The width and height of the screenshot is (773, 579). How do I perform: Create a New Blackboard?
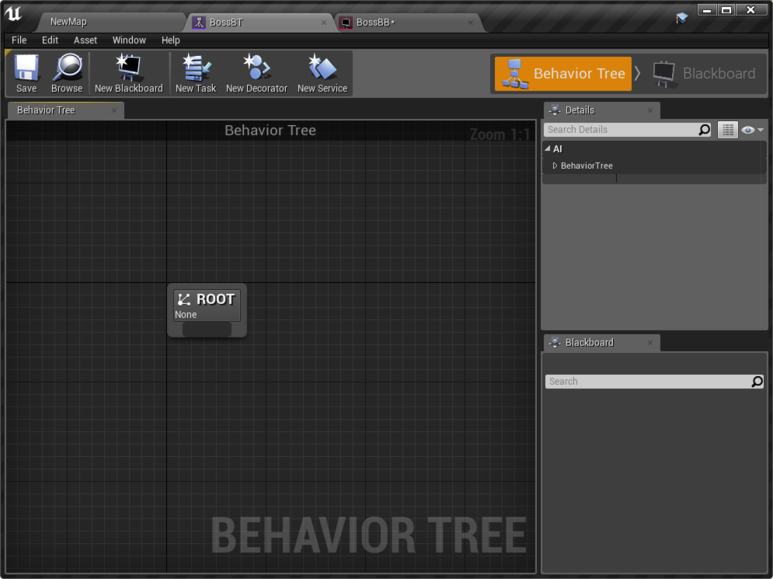point(128,73)
